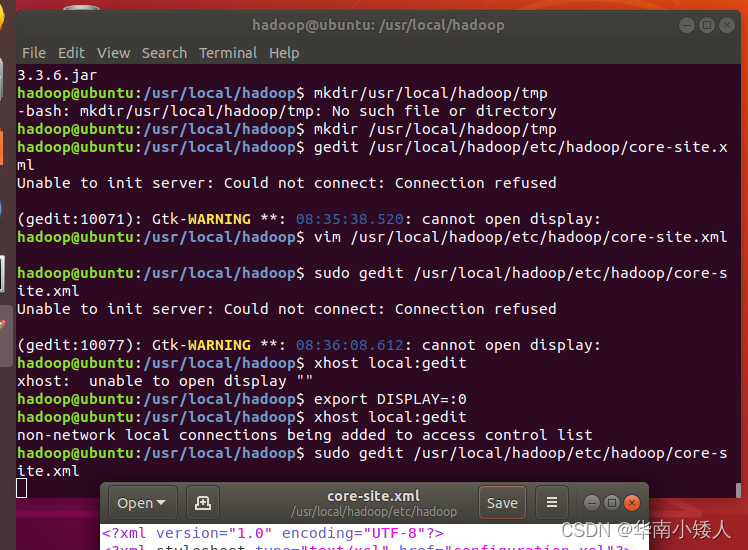Image resolution: width=748 pixels, height=550 pixels.
Task: Open the Search menu in terminal
Action: click(x=164, y=53)
